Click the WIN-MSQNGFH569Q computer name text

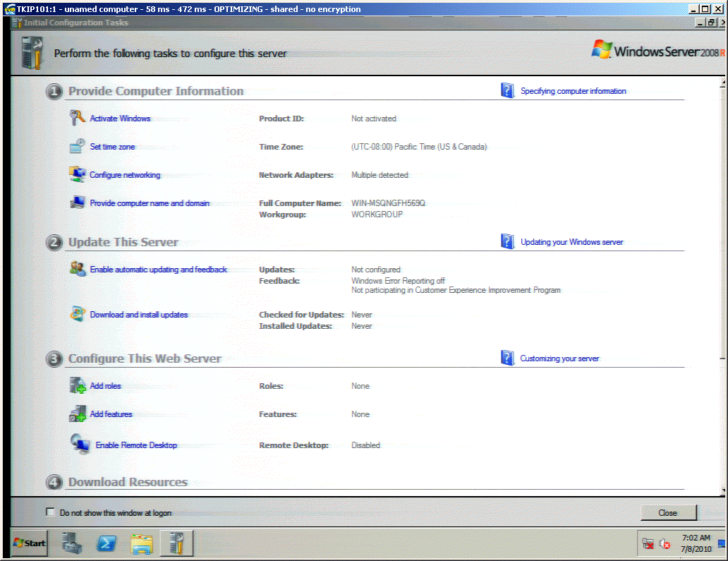388,203
